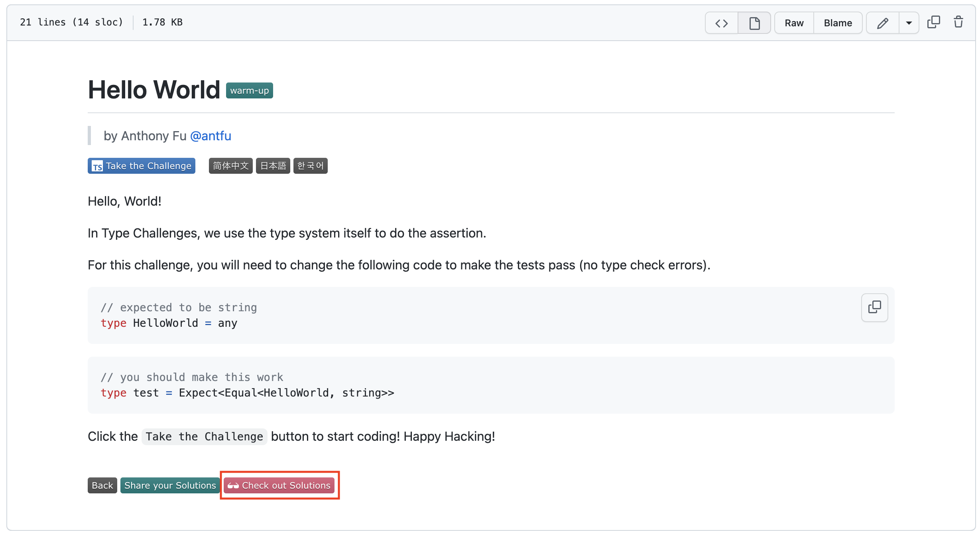Copy the HelloWorld code snippet
This screenshot has width=980, height=538.
874,307
